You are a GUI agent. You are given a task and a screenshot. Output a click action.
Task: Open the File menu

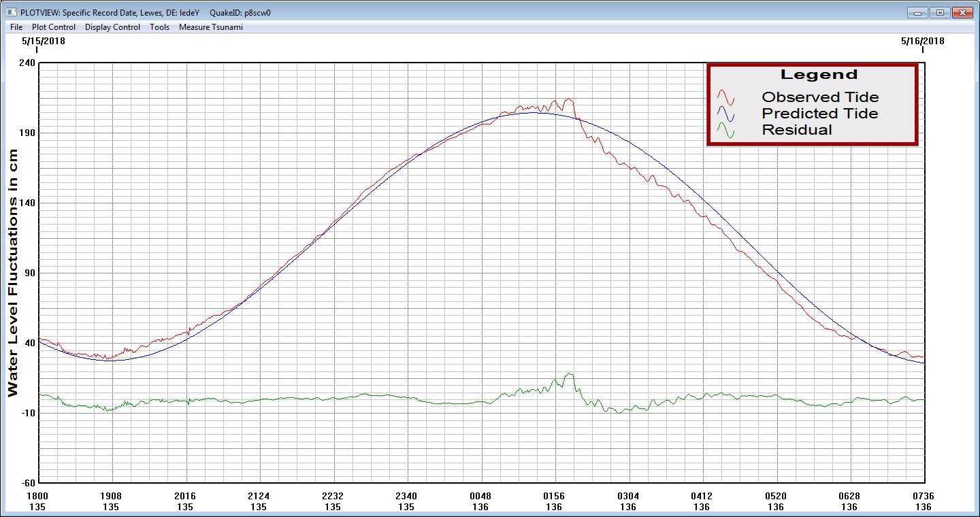[16, 27]
